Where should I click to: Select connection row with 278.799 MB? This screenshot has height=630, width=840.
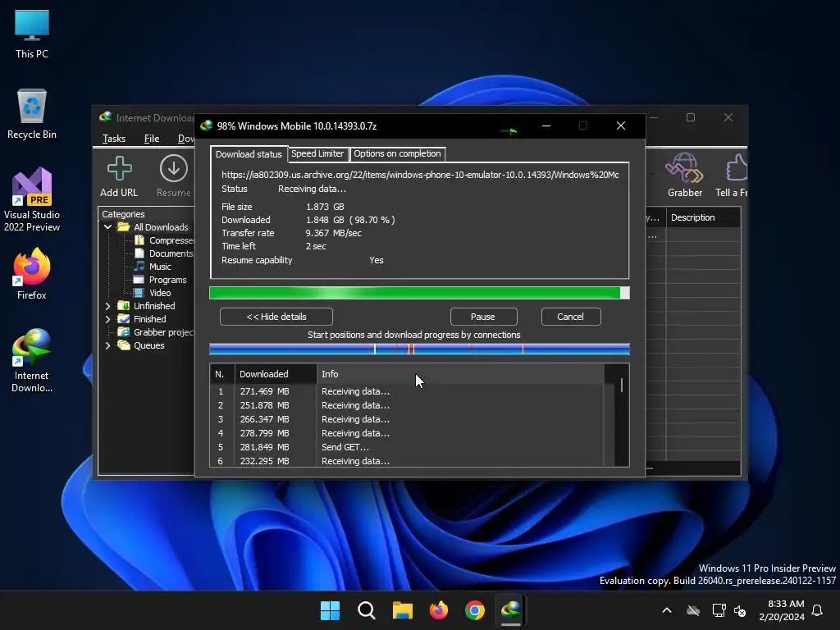coord(407,433)
